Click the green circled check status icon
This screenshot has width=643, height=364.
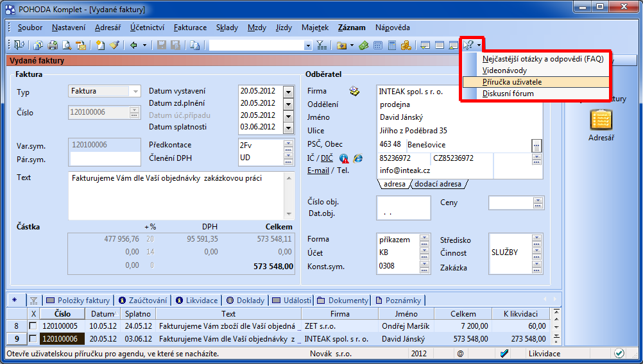point(619,353)
